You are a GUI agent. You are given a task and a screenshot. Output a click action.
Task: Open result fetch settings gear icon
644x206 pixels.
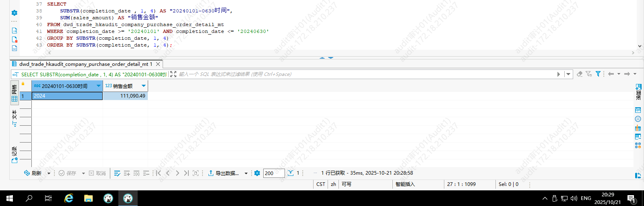coord(257,173)
